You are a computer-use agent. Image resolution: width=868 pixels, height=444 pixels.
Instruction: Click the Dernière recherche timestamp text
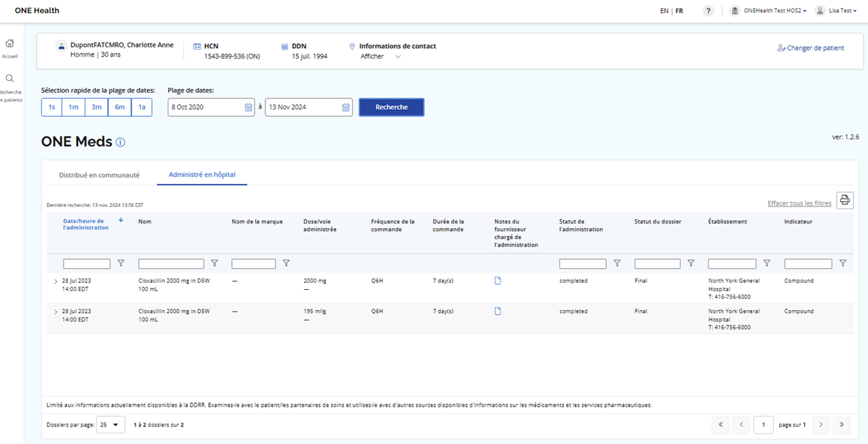95,205
